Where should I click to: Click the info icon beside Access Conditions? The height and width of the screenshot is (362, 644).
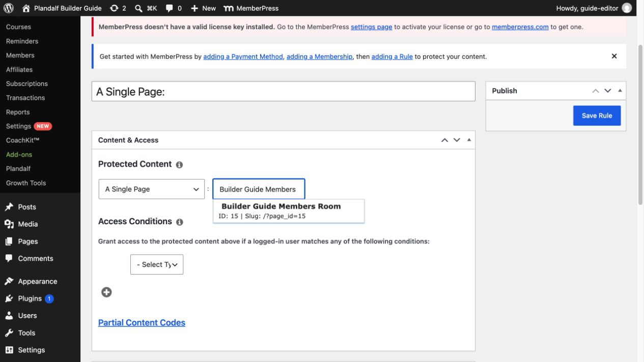179,222
